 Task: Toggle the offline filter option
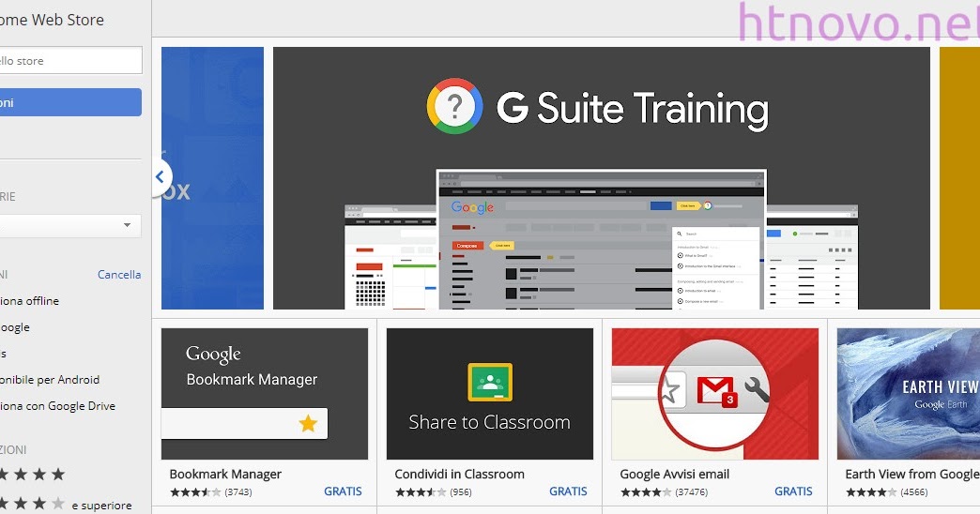coord(29,301)
